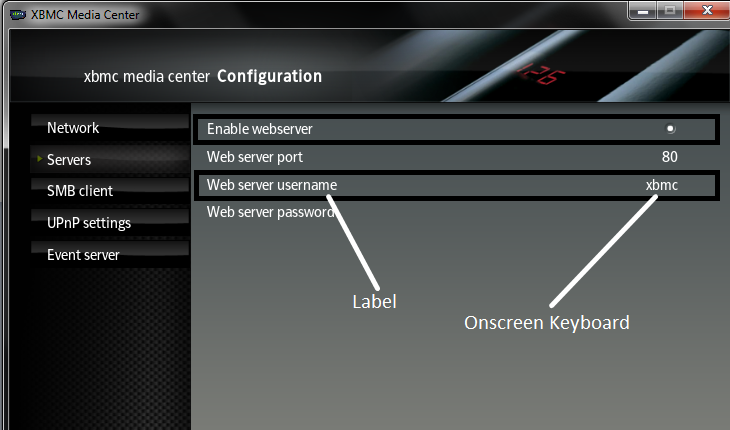This screenshot has width=730, height=430.
Task: Open the Web server password setting
Action: (456, 212)
